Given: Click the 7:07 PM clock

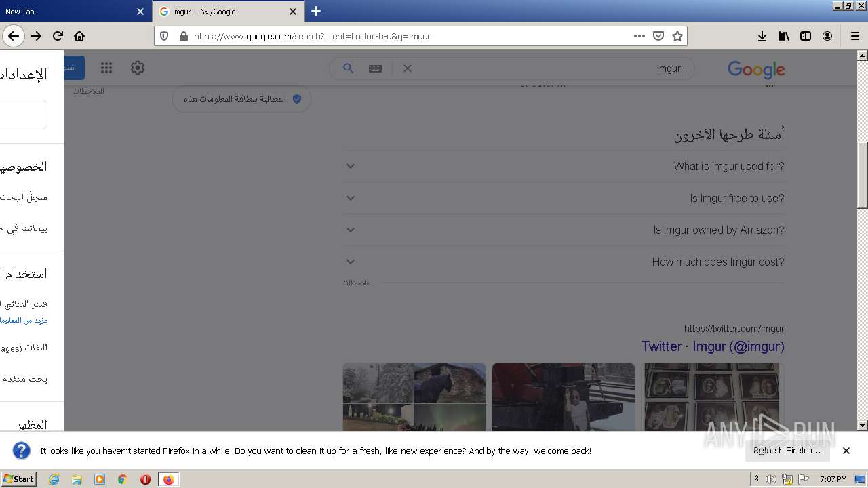Looking at the screenshot, I should pyautogui.click(x=833, y=479).
